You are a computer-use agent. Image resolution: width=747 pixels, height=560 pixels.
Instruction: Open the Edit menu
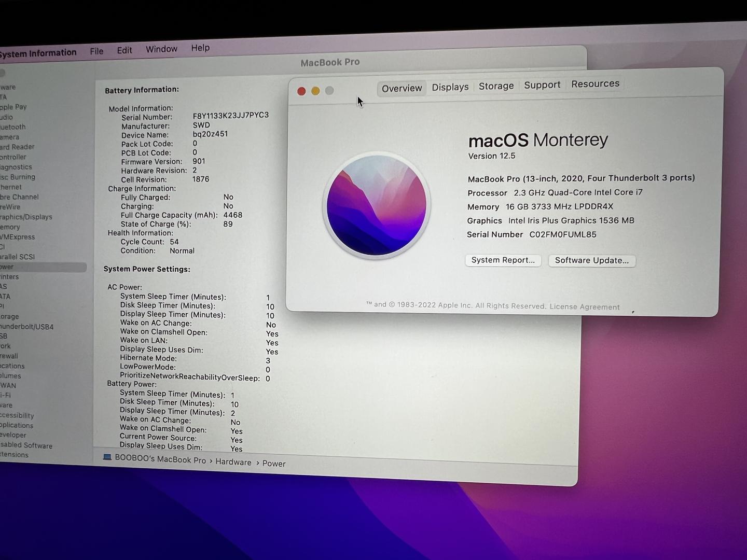click(x=125, y=50)
